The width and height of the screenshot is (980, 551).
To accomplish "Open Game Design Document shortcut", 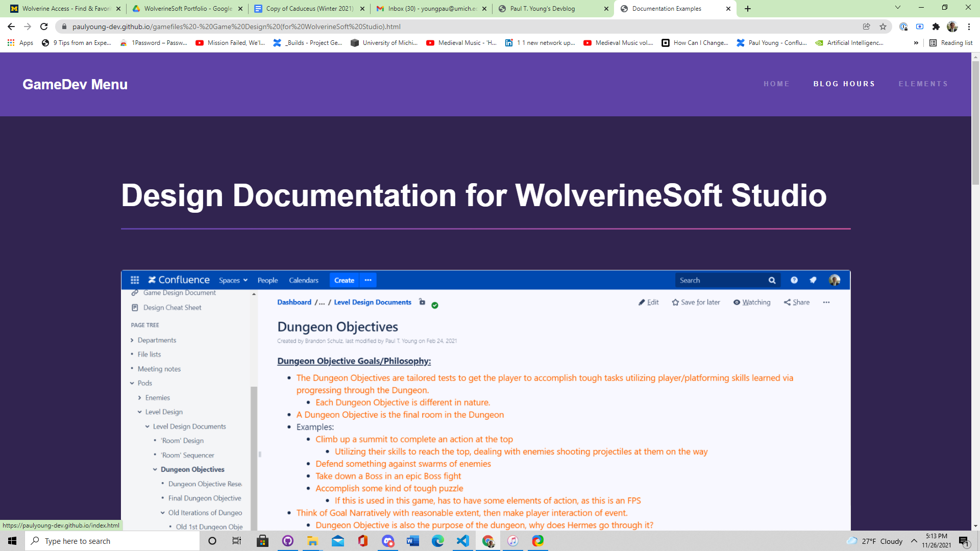I will tap(179, 293).
